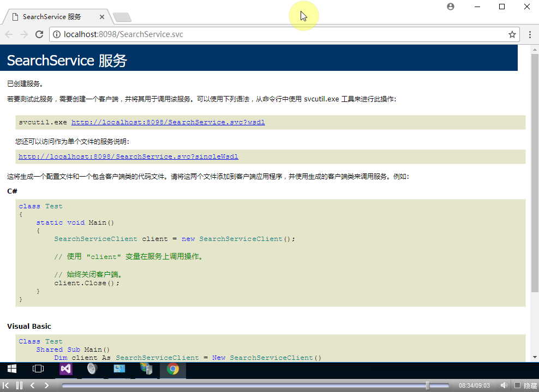Screen dimensions: 539x392
Task: Open the Chrome three-dot menu
Action: (x=529, y=34)
